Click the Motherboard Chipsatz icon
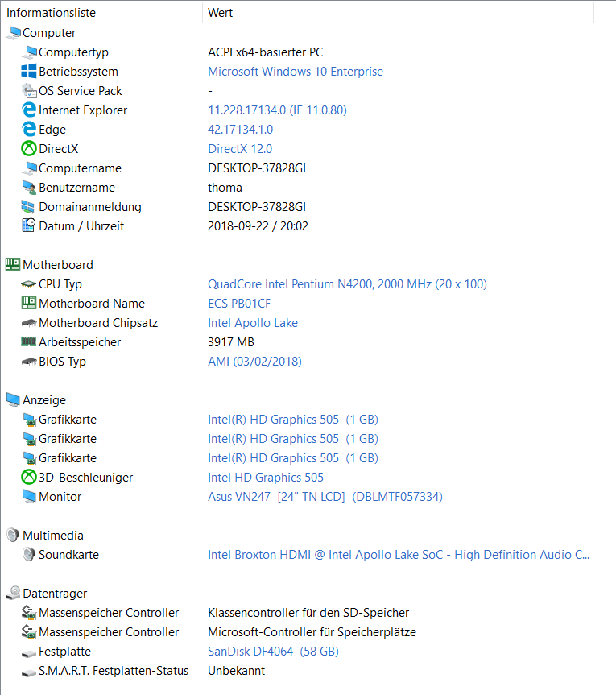This screenshot has height=695, width=616. click(x=29, y=323)
